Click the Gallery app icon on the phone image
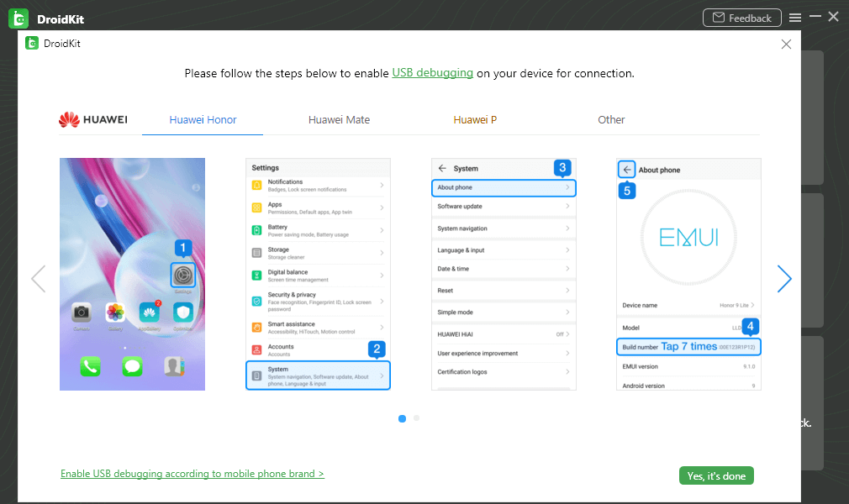Image resolution: width=849 pixels, height=504 pixels. [x=115, y=312]
